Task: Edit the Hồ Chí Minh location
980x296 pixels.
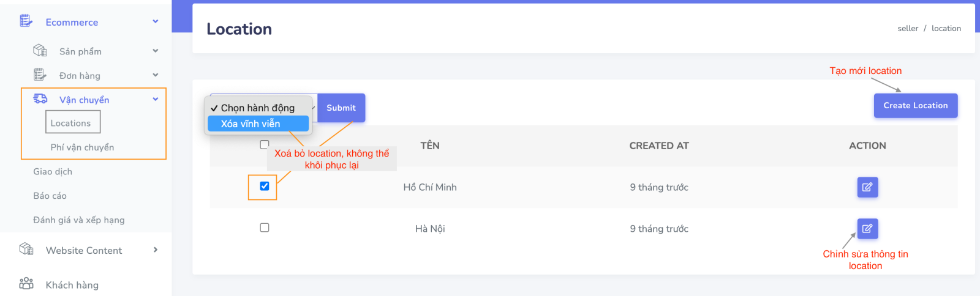Action: (867, 187)
